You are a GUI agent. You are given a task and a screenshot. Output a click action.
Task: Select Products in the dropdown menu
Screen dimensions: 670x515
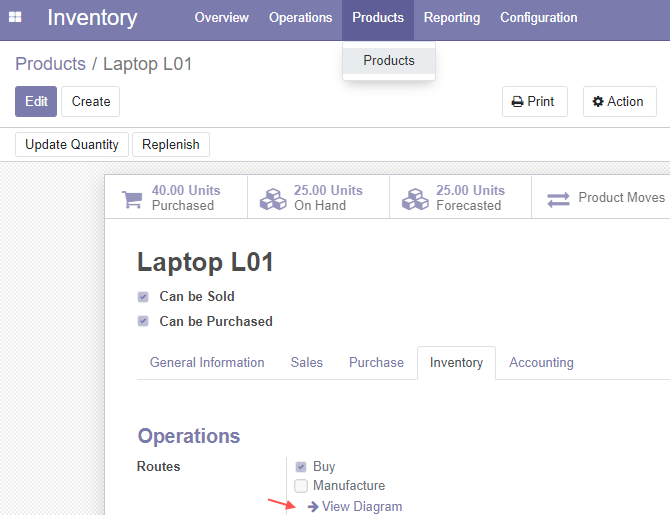pyautogui.click(x=389, y=61)
